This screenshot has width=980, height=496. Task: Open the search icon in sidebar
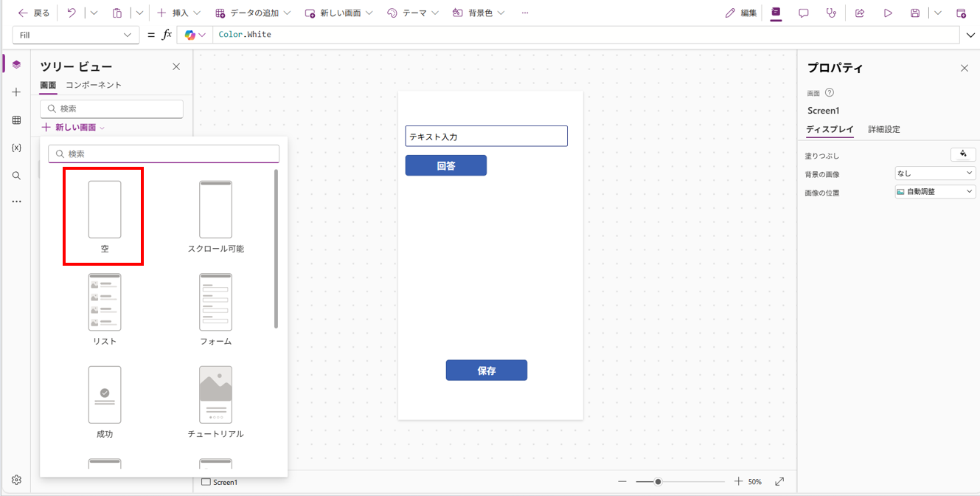[x=16, y=176]
